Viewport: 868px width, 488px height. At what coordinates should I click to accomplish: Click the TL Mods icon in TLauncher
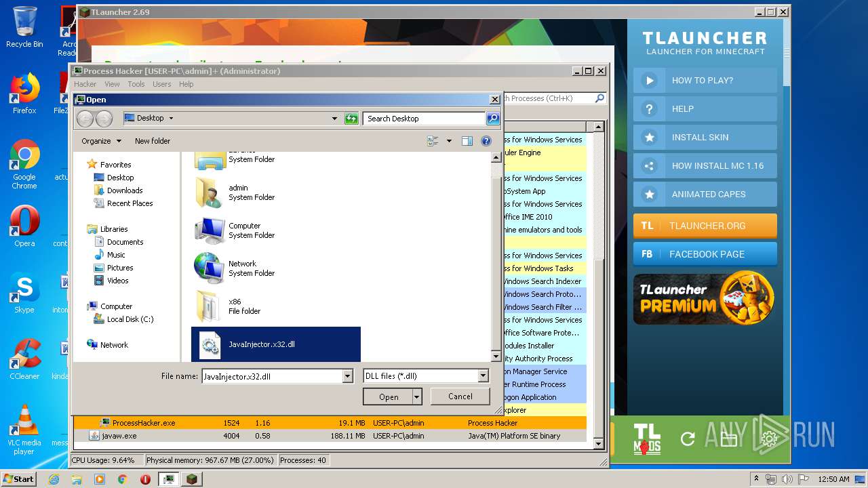pos(647,439)
